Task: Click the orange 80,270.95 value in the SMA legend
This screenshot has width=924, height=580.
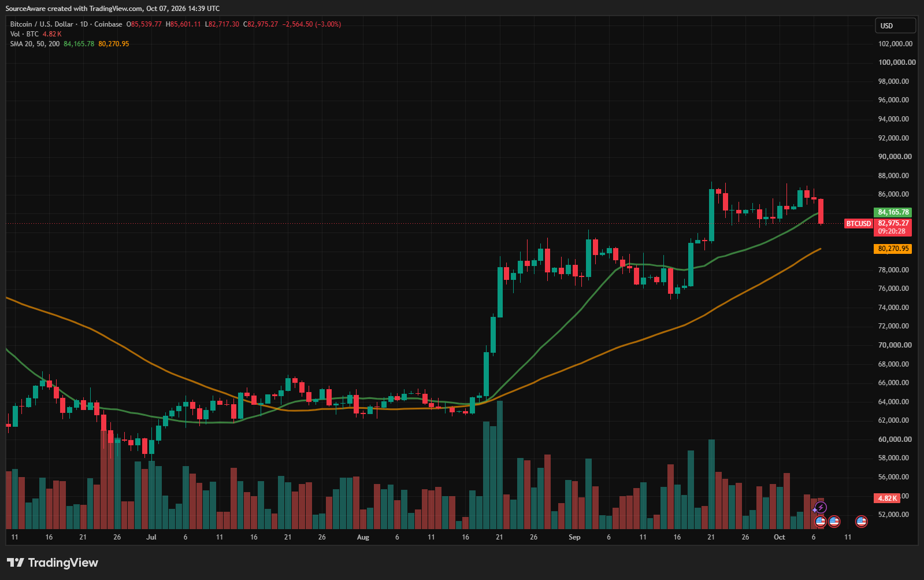Action: tap(114, 44)
